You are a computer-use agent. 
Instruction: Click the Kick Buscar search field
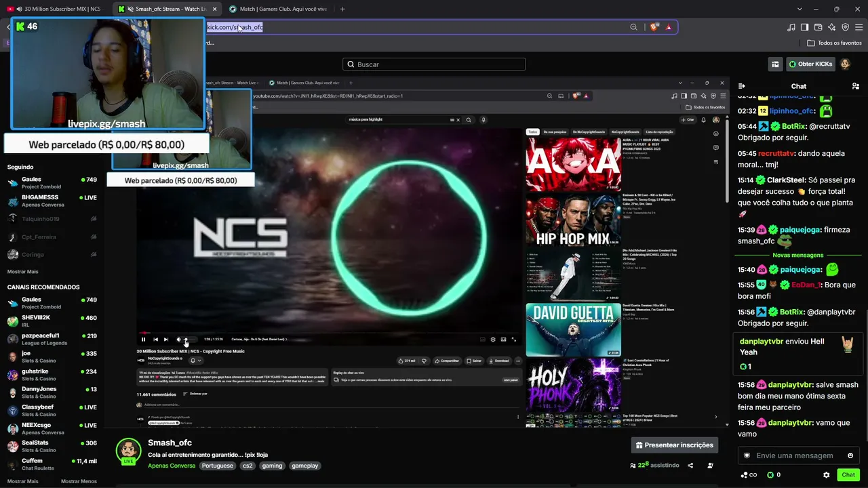click(434, 64)
